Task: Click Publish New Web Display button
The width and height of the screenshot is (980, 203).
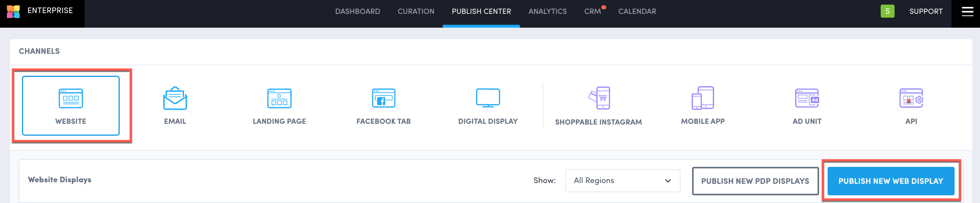Action: pos(891,181)
